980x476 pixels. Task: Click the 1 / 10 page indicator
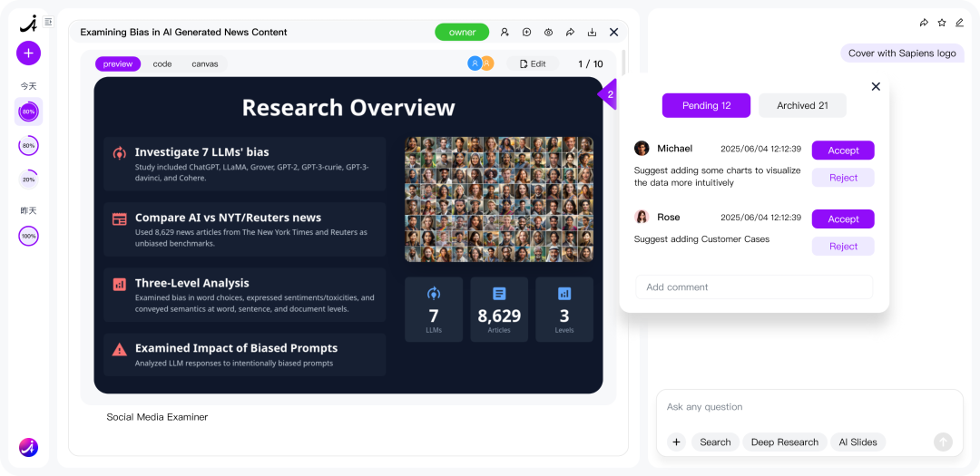(x=591, y=63)
